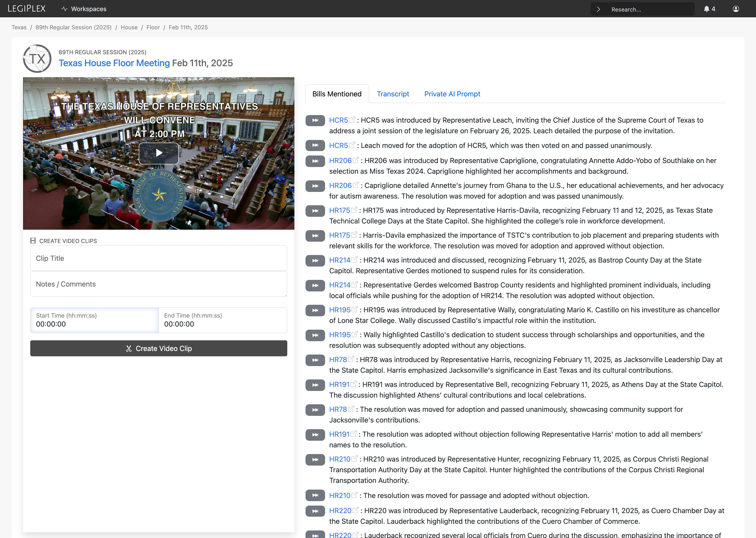This screenshot has height=538, width=756.
Task: Expand the Research command chevron
Action: [598, 9]
